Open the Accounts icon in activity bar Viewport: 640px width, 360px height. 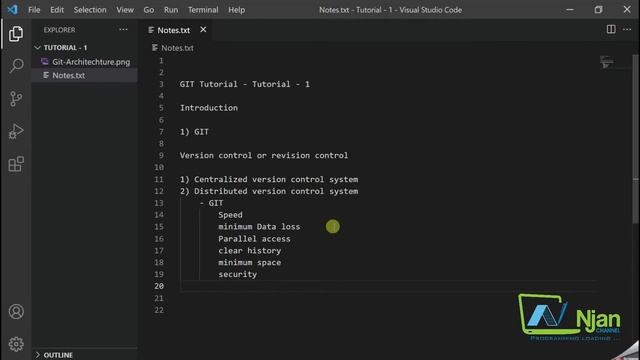pos(16,311)
